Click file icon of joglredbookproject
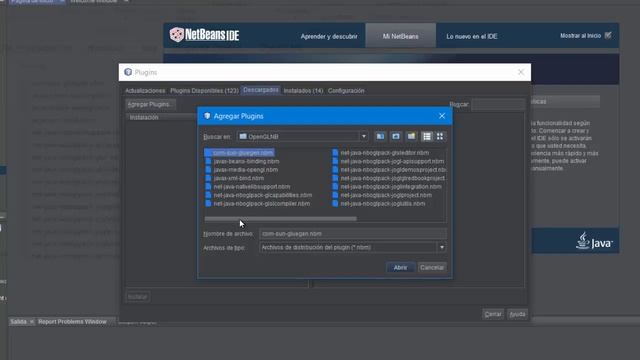640x360 pixels. (335, 178)
